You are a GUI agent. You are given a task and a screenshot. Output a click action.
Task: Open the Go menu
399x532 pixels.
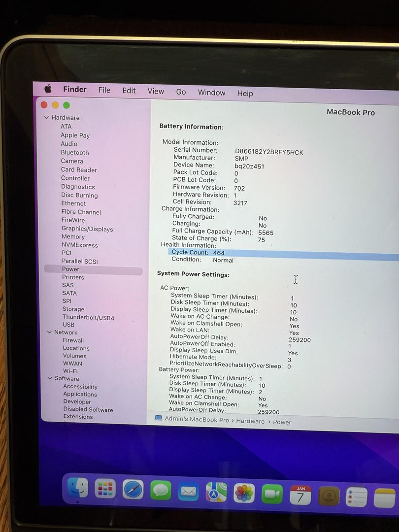(181, 92)
